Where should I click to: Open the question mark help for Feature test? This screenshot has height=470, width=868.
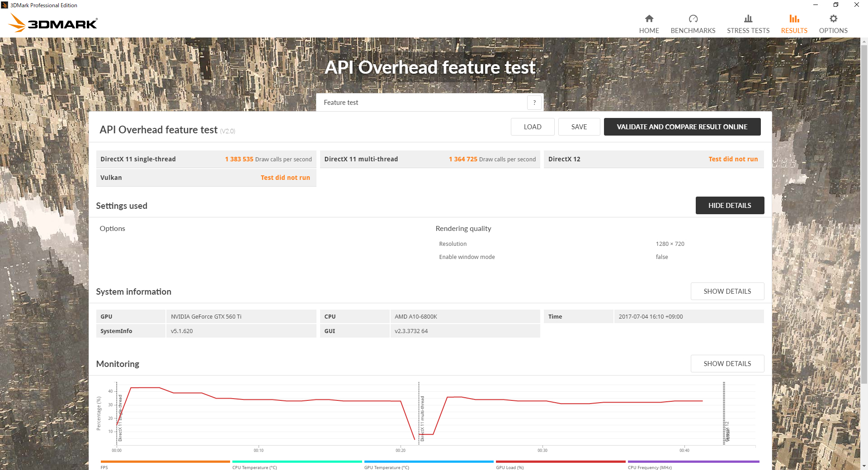tap(534, 103)
